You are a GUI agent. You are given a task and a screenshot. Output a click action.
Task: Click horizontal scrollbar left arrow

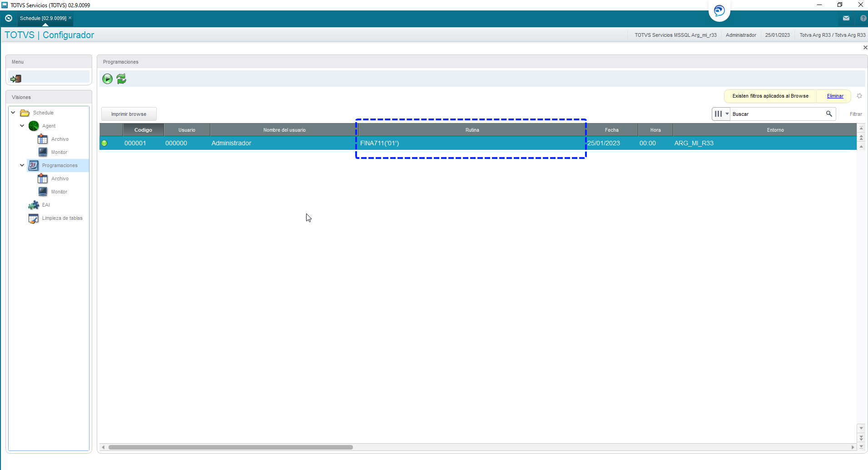104,447
